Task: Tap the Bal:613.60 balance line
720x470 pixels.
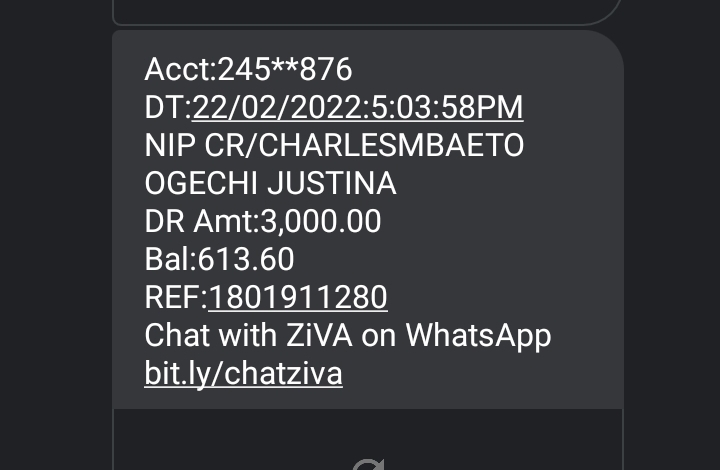Action: click(x=219, y=259)
